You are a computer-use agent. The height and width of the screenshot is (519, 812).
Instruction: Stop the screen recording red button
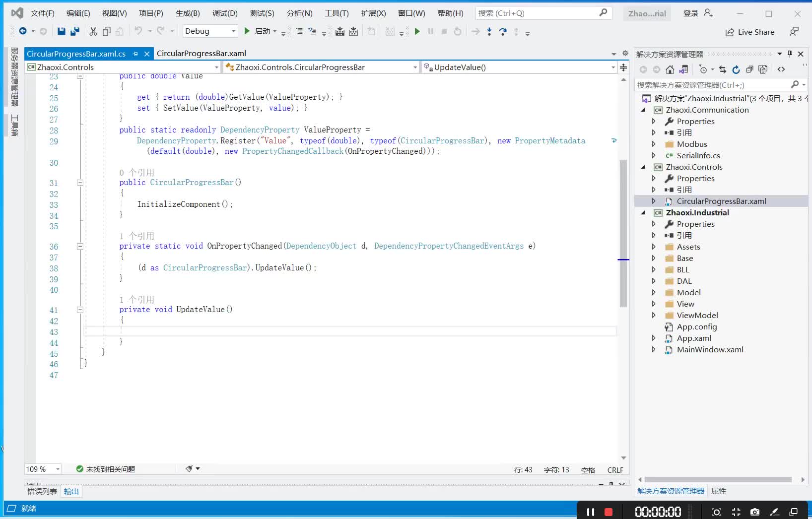(x=609, y=512)
